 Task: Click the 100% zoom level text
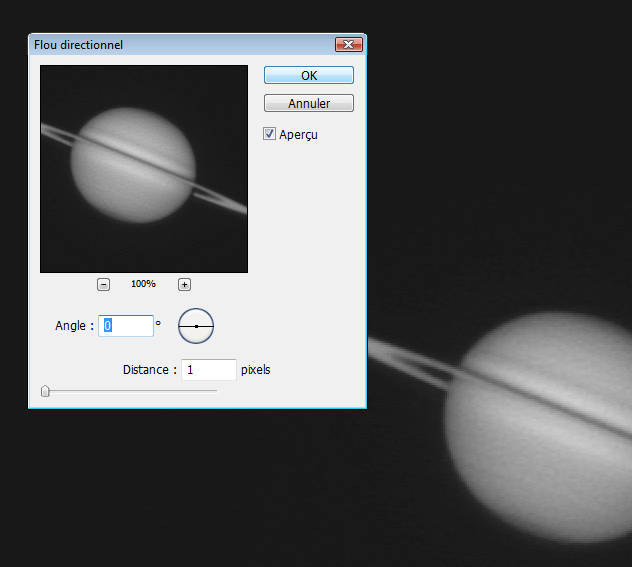pyautogui.click(x=143, y=284)
